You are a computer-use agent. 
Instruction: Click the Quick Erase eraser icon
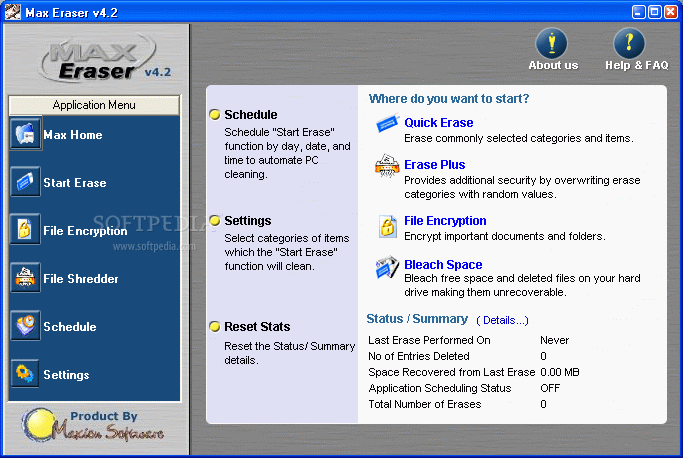coord(387,124)
